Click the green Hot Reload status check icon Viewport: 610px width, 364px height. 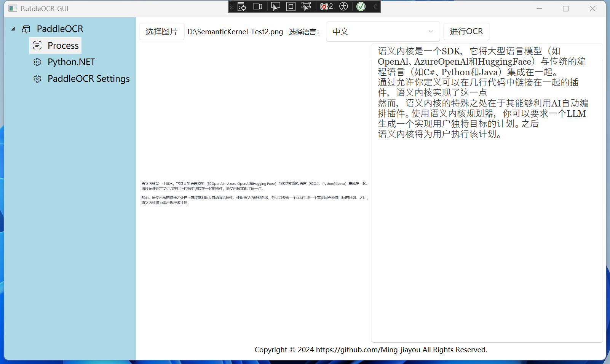coord(360,6)
